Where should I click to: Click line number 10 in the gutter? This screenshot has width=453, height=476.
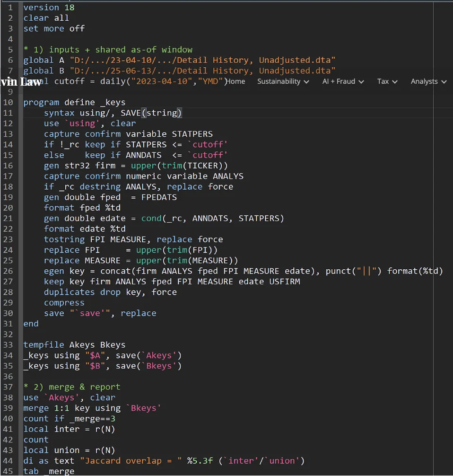10,102
